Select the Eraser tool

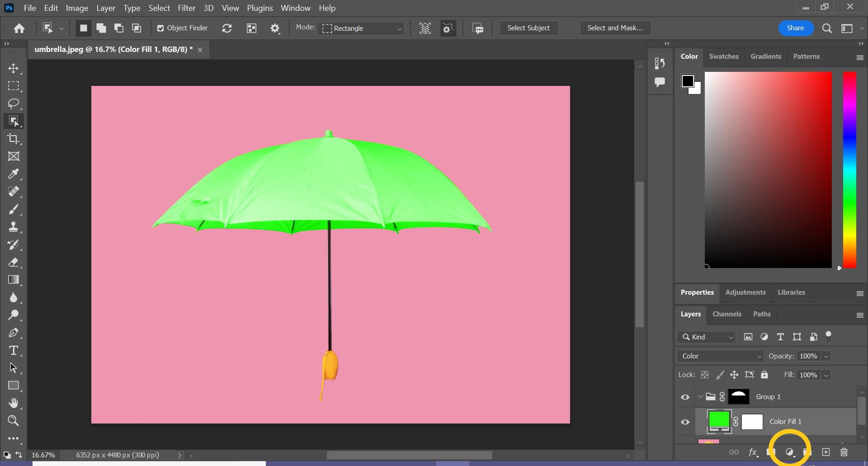click(x=14, y=262)
